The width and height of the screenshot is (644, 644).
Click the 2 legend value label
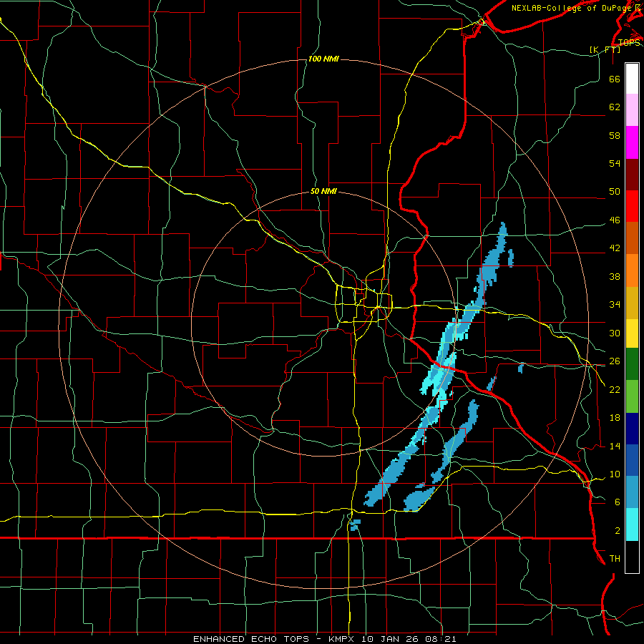618,531
